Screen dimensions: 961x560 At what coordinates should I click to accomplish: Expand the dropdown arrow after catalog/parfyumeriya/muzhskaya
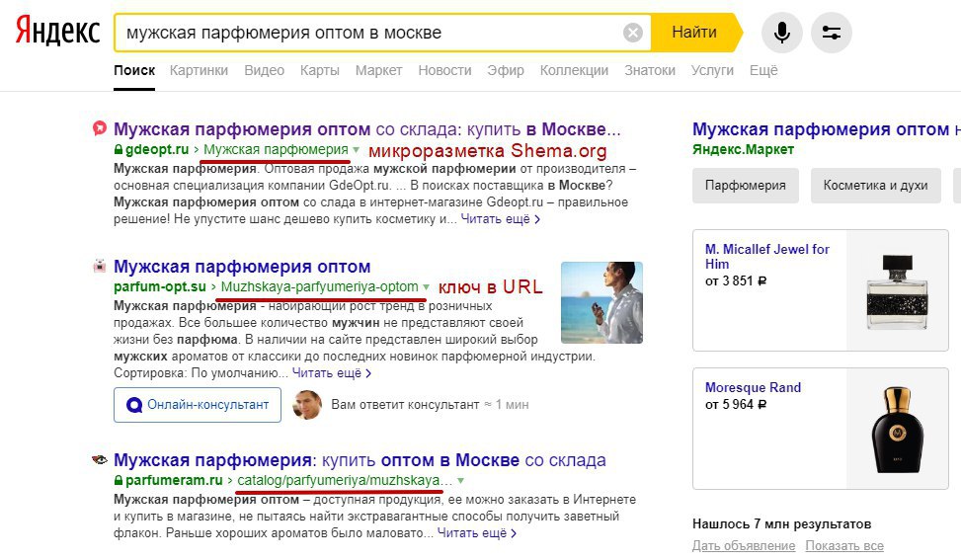pyautogui.click(x=461, y=480)
